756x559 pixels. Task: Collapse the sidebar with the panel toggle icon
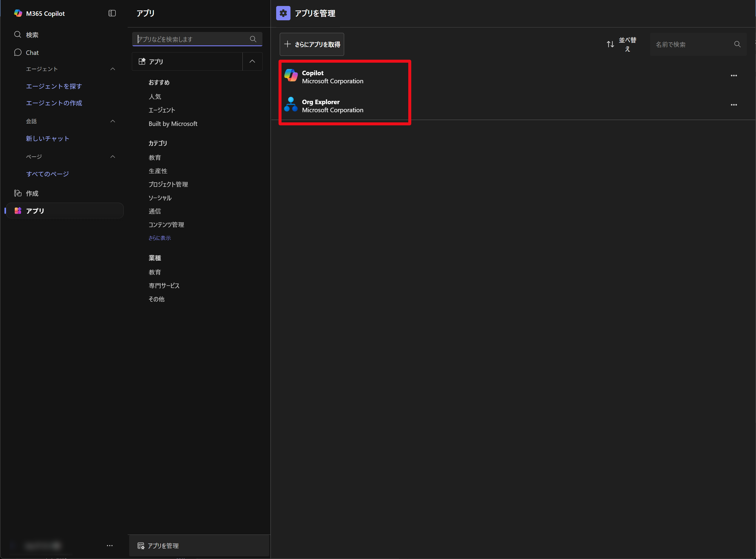click(112, 13)
